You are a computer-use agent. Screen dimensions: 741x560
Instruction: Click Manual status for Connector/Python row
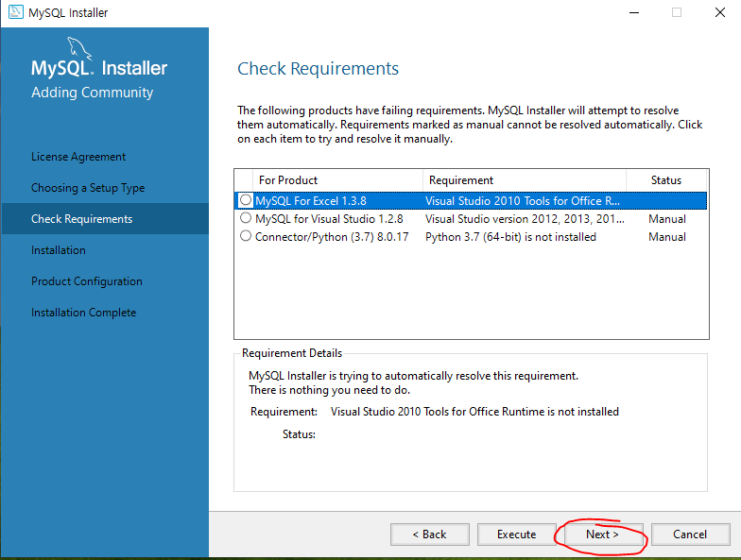tap(667, 236)
